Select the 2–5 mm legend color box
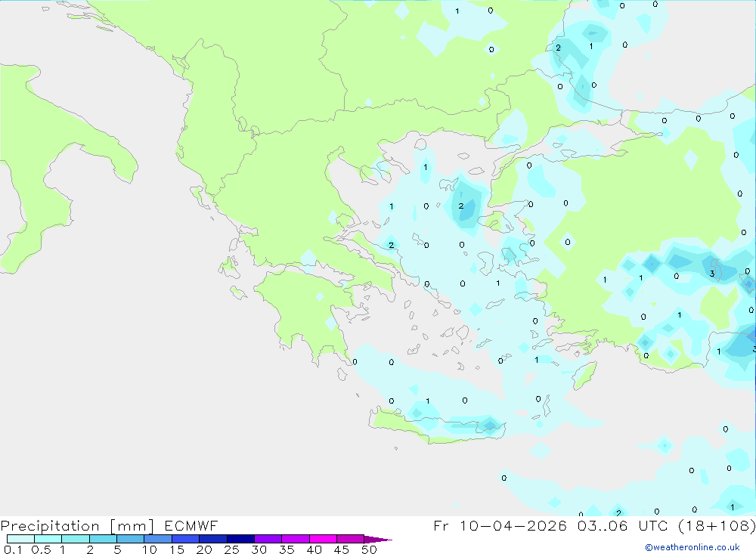Screen dimensions: 756x554 pos(103,539)
